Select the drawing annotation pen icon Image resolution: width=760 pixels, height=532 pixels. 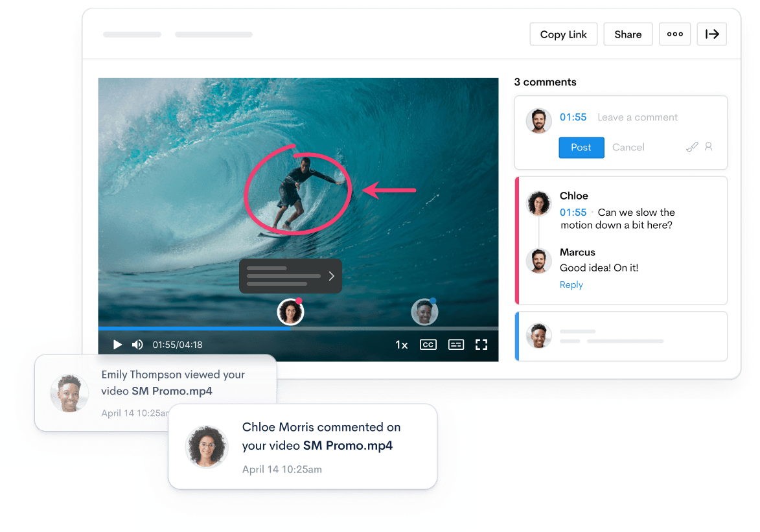click(x=692, y=147)
